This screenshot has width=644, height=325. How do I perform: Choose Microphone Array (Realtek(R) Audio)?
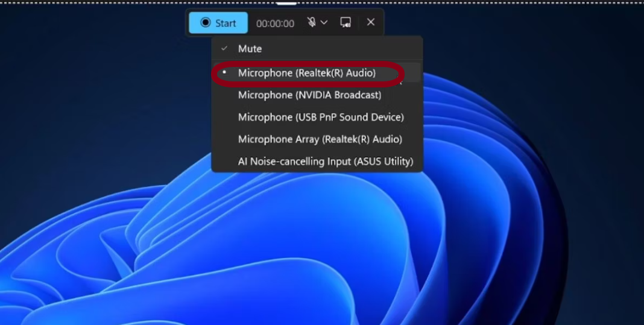point(317,139)
